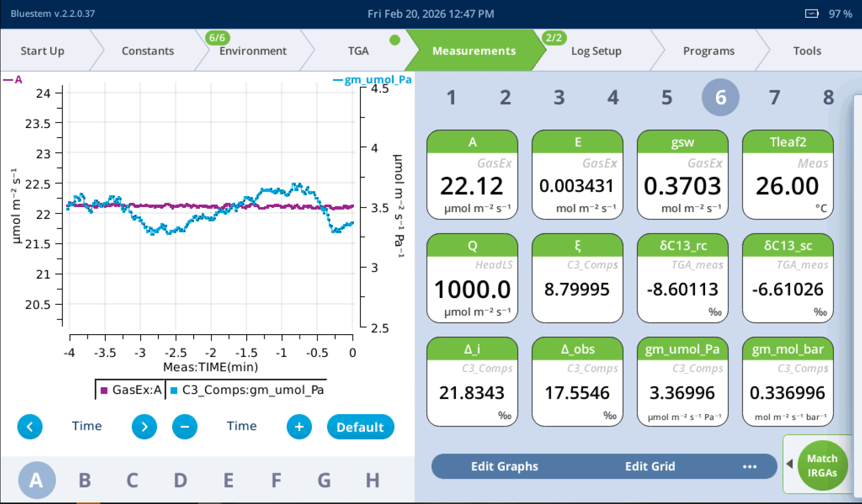Open the gm_umol_Pa value tile
The width and height of the screenshot is (862, 504).
pos(682,381)
